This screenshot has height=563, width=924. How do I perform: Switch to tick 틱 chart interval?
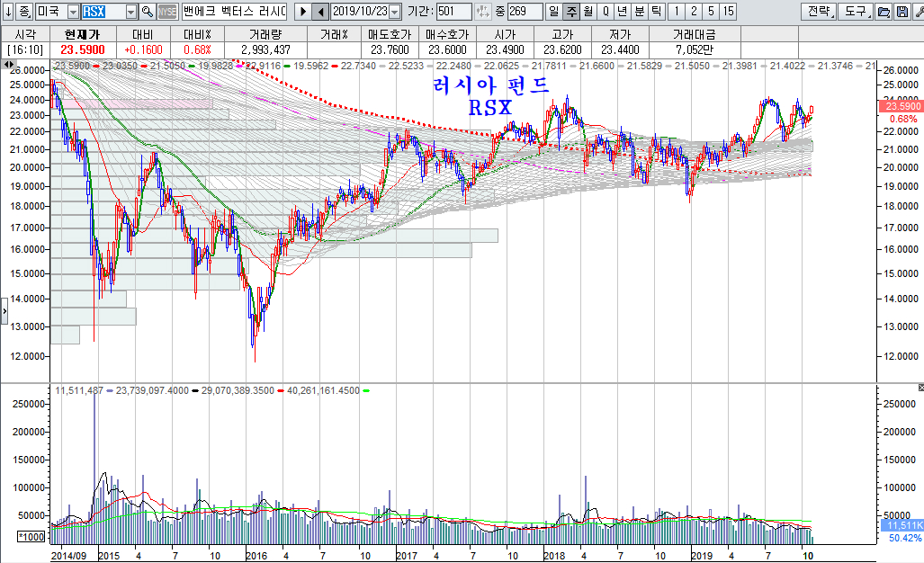(657, 11)
